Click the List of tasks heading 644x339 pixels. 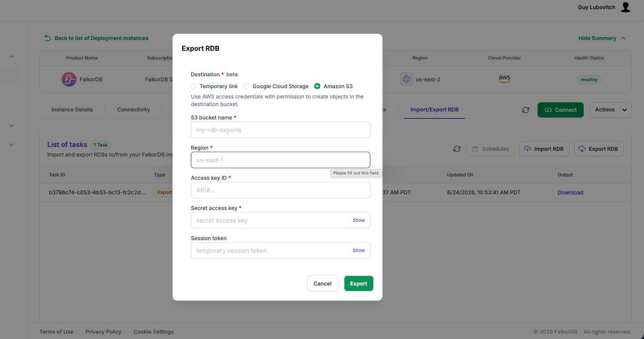tap(67, 145)
